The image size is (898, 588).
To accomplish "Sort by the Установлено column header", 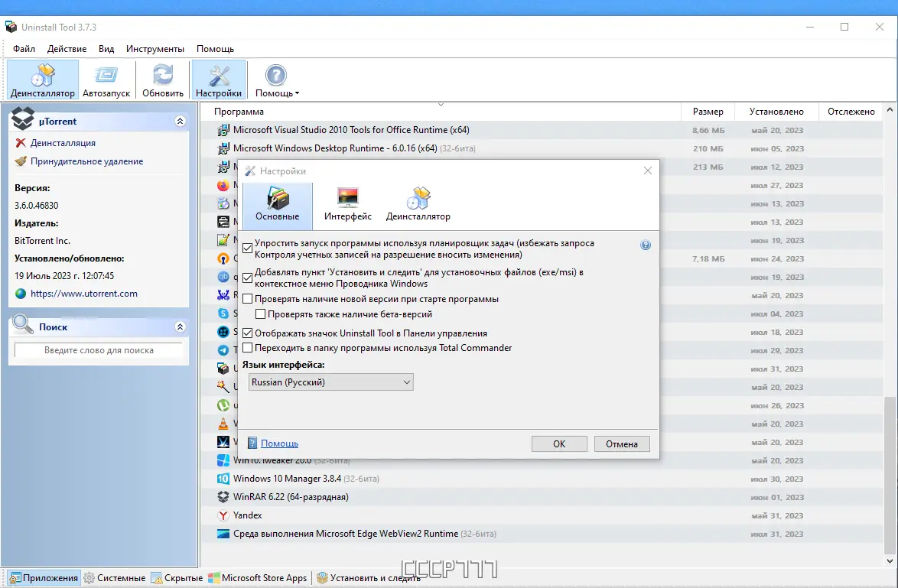I will coord(776,112).
